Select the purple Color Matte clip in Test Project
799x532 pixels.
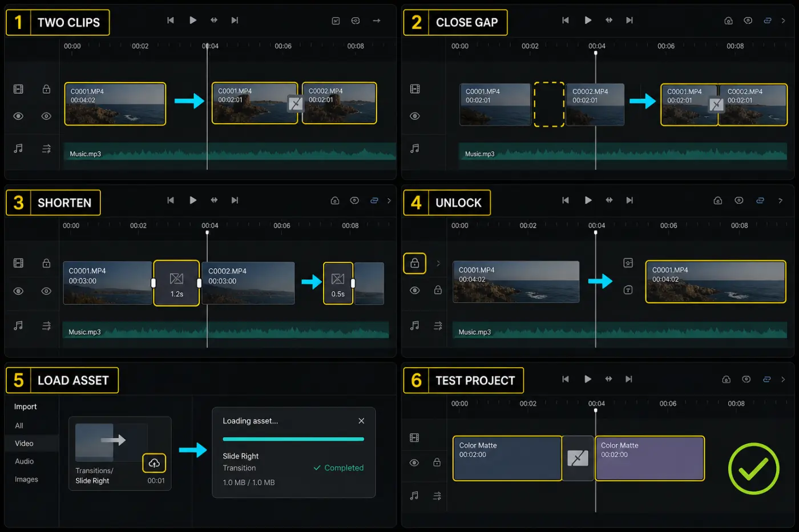[x=649, y=458]
